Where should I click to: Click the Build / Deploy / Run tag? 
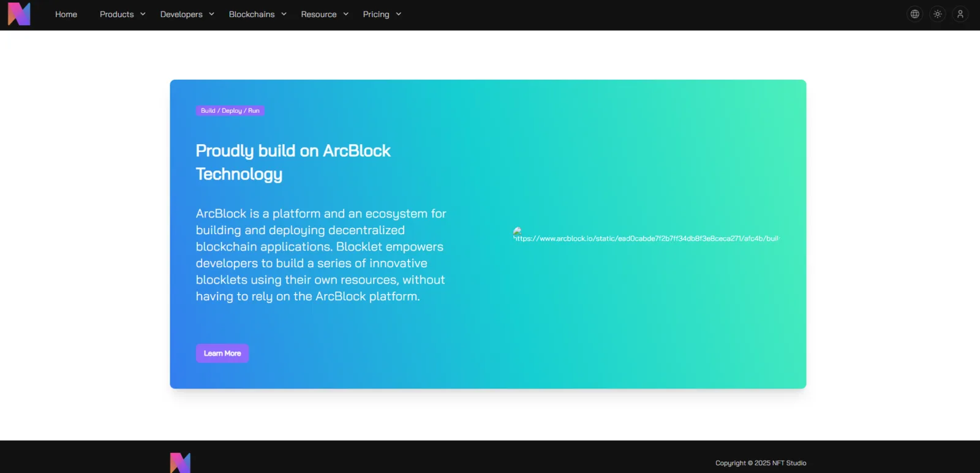point(230,111)
